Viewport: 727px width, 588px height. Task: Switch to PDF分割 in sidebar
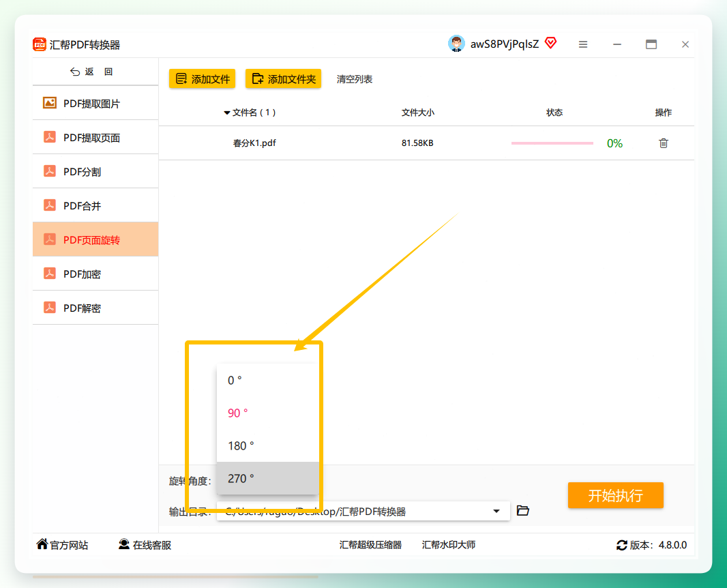click(x=95, y=172)
